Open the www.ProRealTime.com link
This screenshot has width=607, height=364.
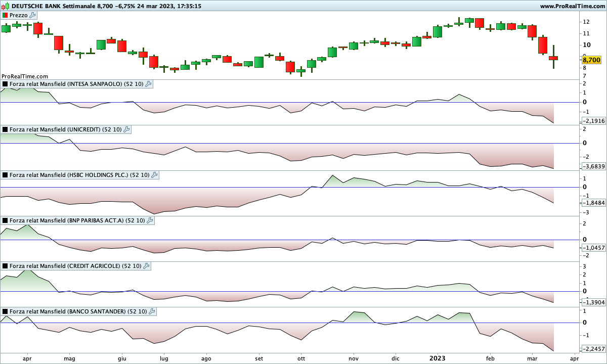click(x=572, y=6)
